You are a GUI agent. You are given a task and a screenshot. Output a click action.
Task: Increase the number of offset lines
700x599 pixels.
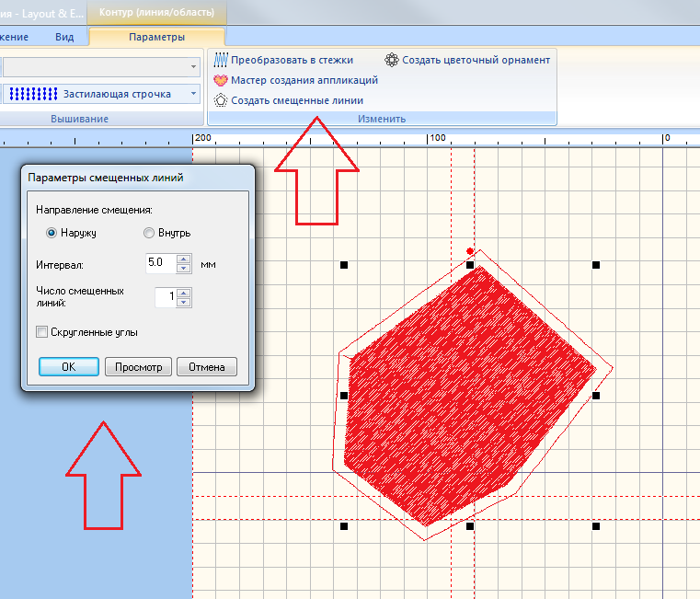coord(184,293)
